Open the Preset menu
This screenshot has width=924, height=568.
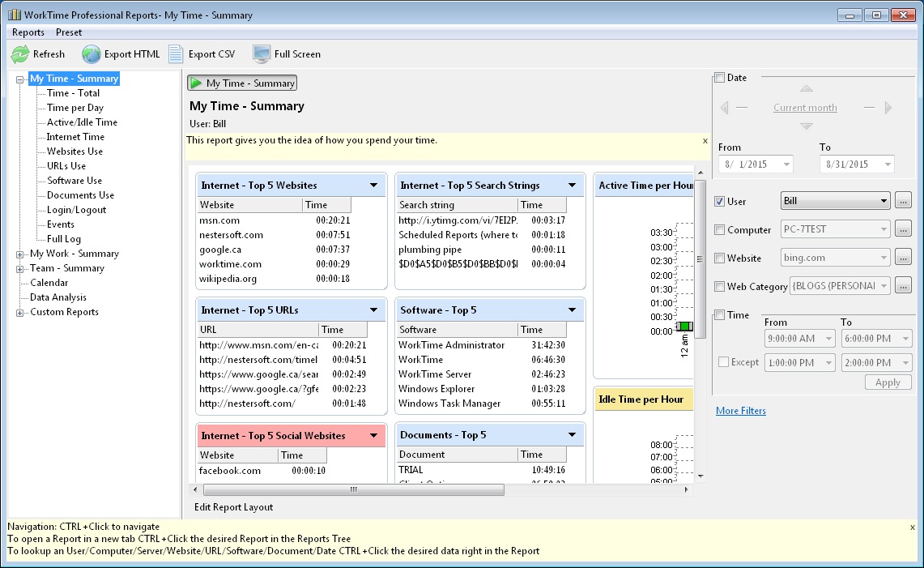[x=69, y=32]
